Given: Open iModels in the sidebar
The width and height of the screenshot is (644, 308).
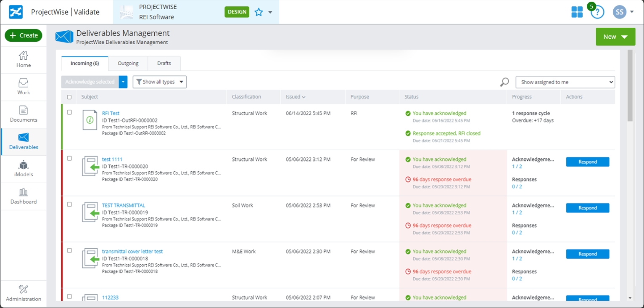Looking at the screenshot, I should tap(24, 169).
